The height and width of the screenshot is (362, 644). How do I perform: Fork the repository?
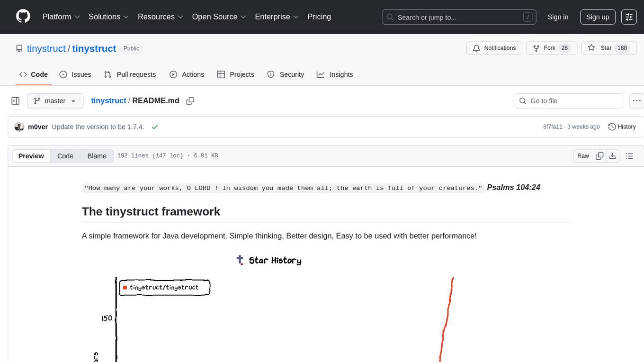click(552, 48)
